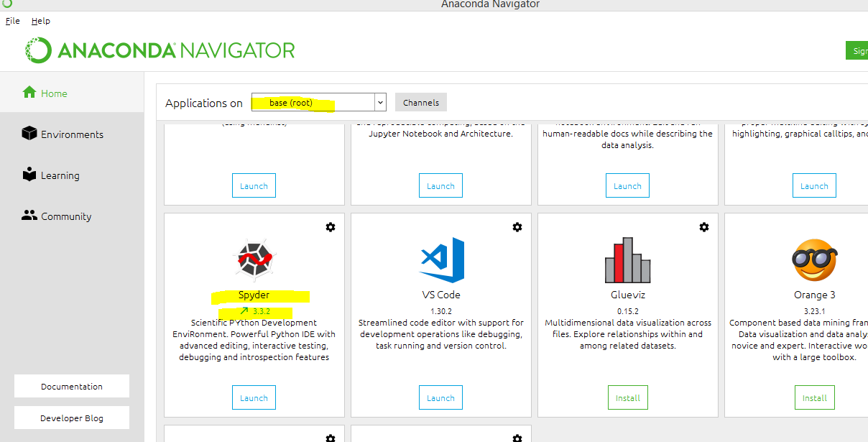The image size is (868, 442).
Task: Click the Orange 3 smiley icon
Action: [x=814, y=260]
